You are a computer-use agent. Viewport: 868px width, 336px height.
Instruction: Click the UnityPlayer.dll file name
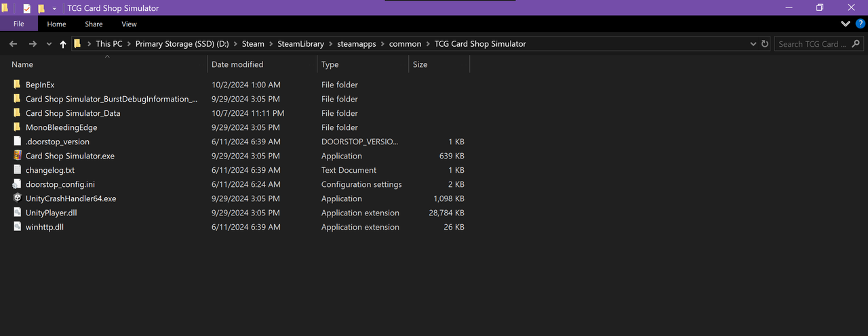coord(52,213)
